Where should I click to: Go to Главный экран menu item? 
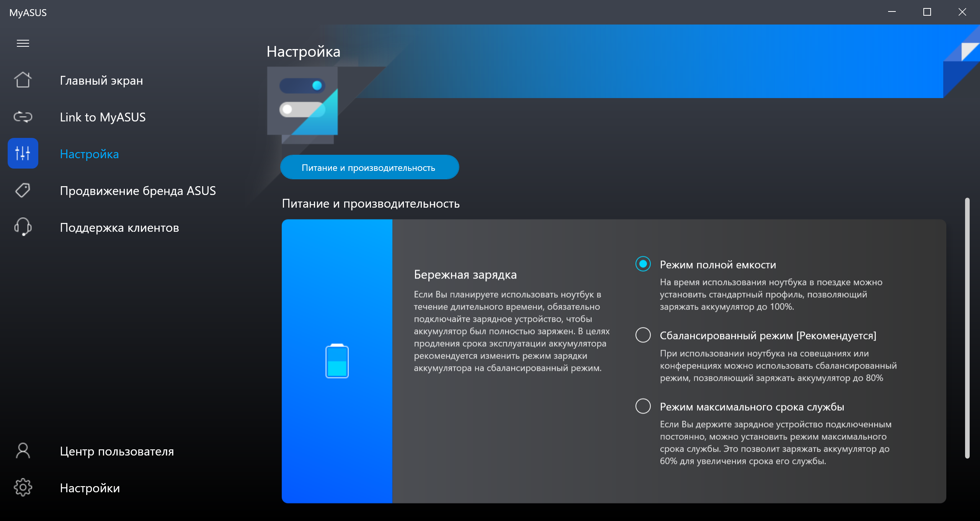tap(101, 80)
